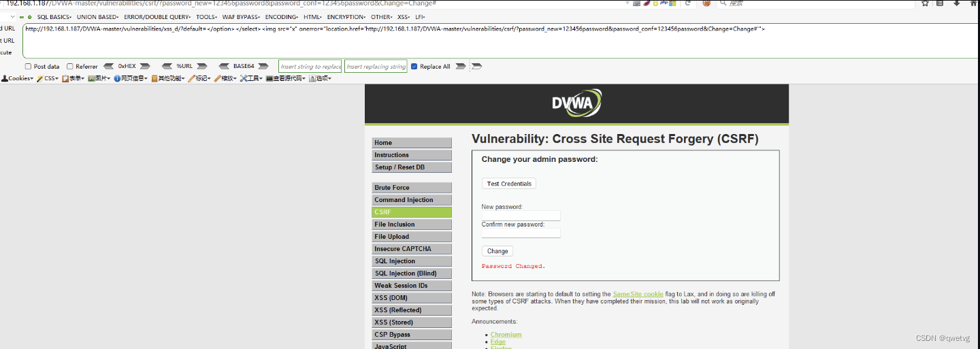980x349 pixels.
Task: Click left arrow before BASE64
Action: (223, 67)
